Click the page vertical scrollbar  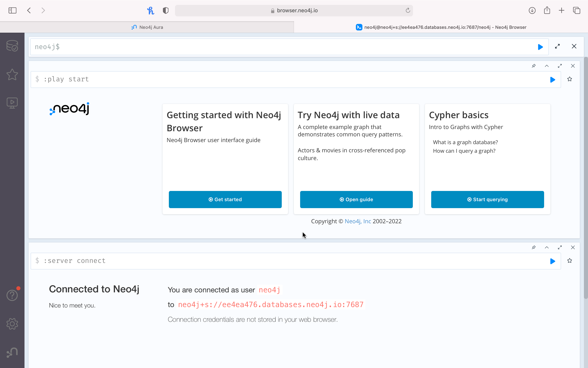586,178
